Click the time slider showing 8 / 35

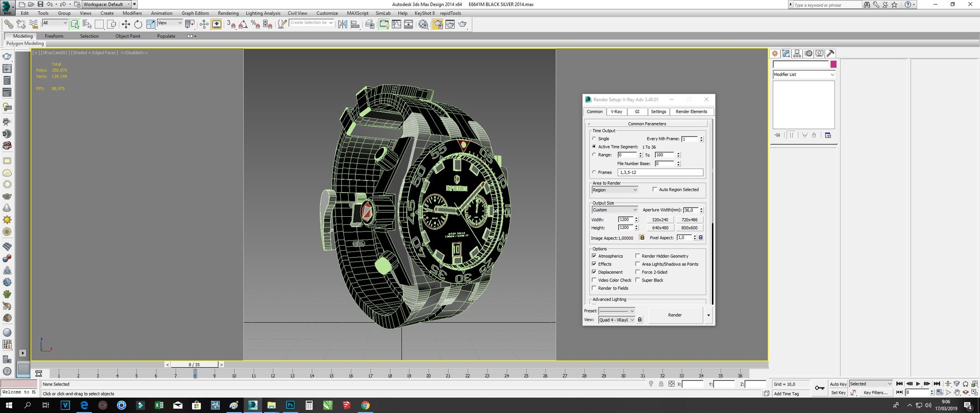coord(194,365)
